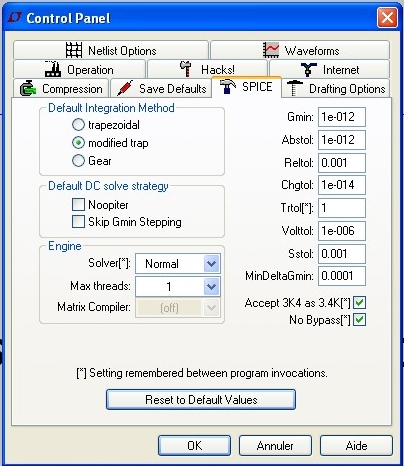
Task: Click the LTspice logo in title bar
Action: pyautogui.click(x=15, y=17)
